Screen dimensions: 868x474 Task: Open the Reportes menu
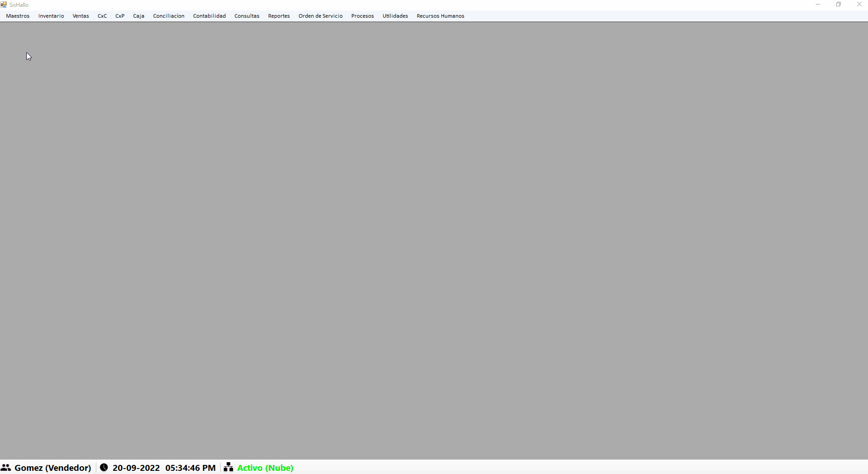click(x=279, y=16)
